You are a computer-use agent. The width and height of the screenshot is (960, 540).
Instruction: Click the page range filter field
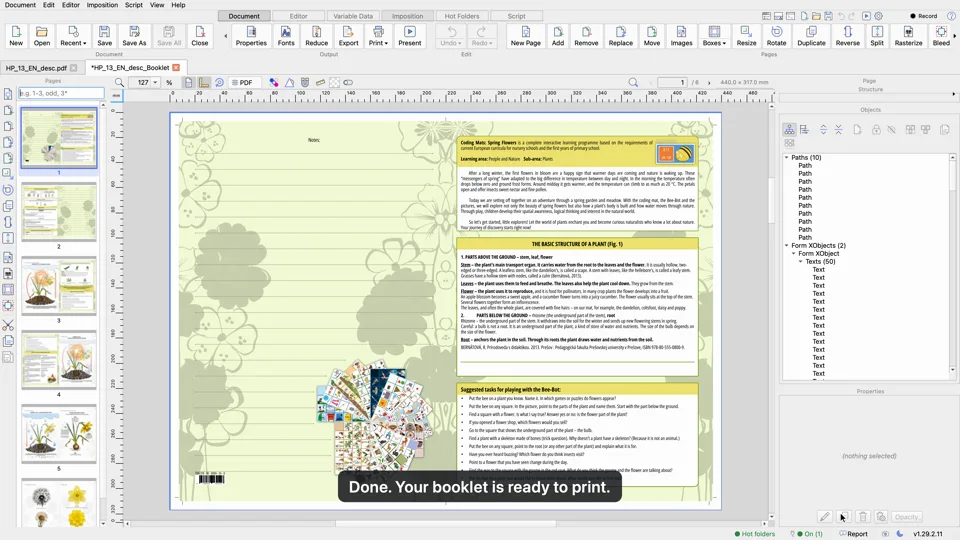pos(61,93)
